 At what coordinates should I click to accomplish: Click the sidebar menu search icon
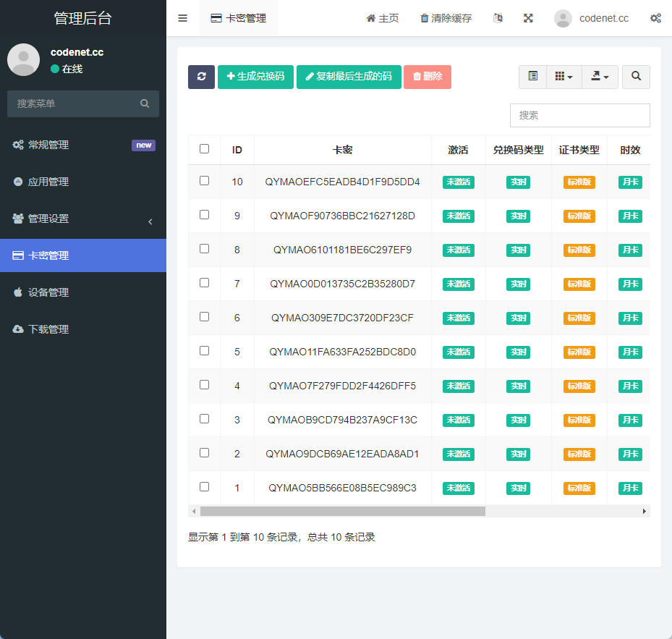pos(145,103)
